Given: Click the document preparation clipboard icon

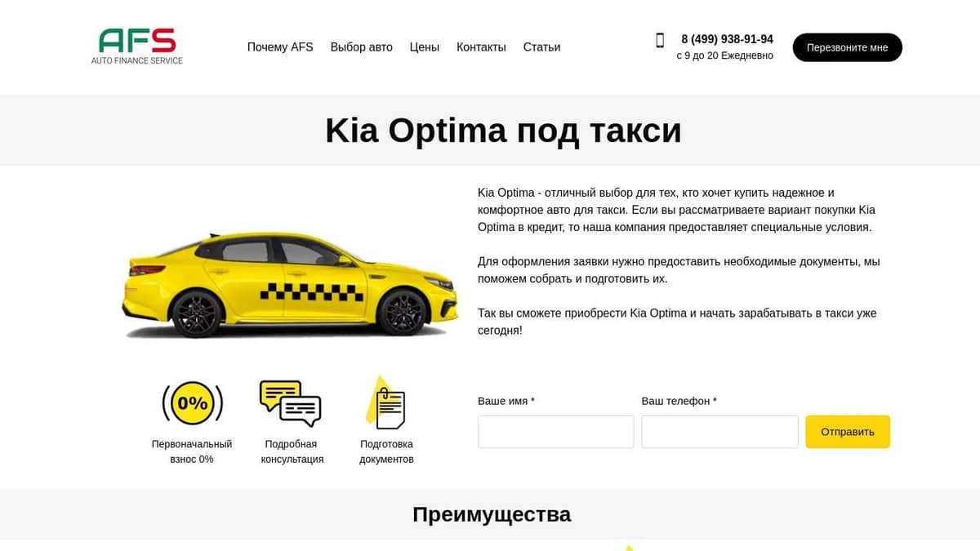Looking at the screenshot, I should pyautogui.click(x=385, y=402).
